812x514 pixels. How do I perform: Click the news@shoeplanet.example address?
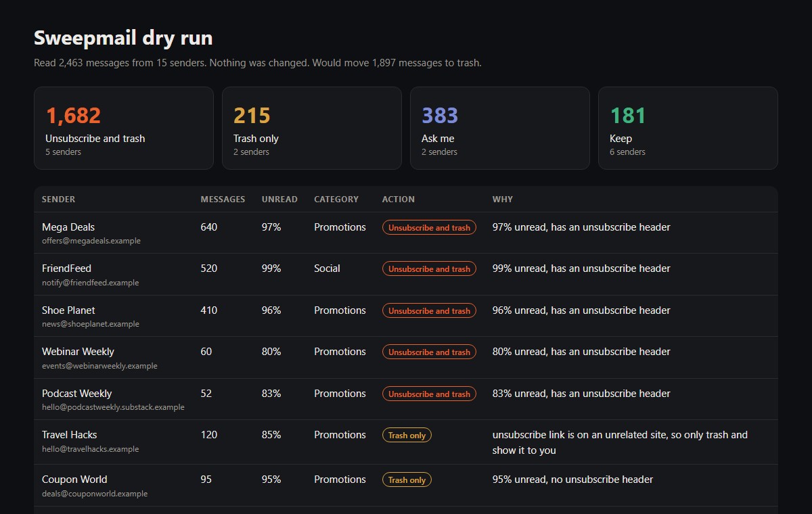(x=91, y=324)
